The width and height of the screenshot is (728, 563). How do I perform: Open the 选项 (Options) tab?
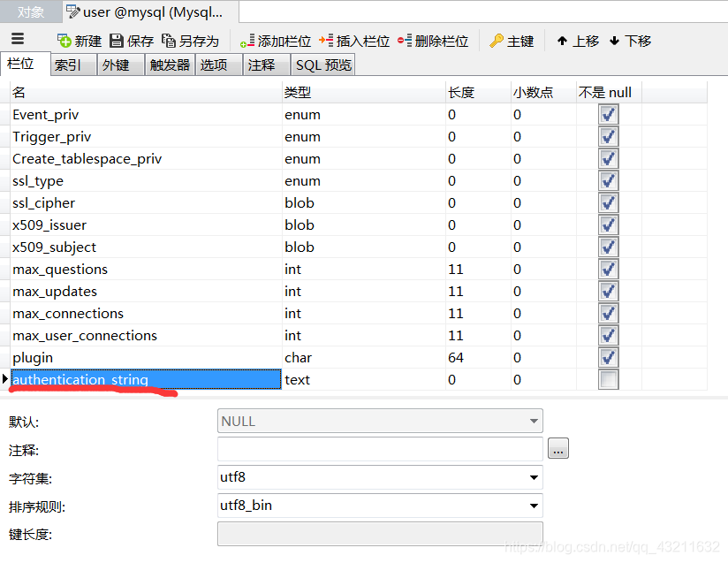coord(219,65)
